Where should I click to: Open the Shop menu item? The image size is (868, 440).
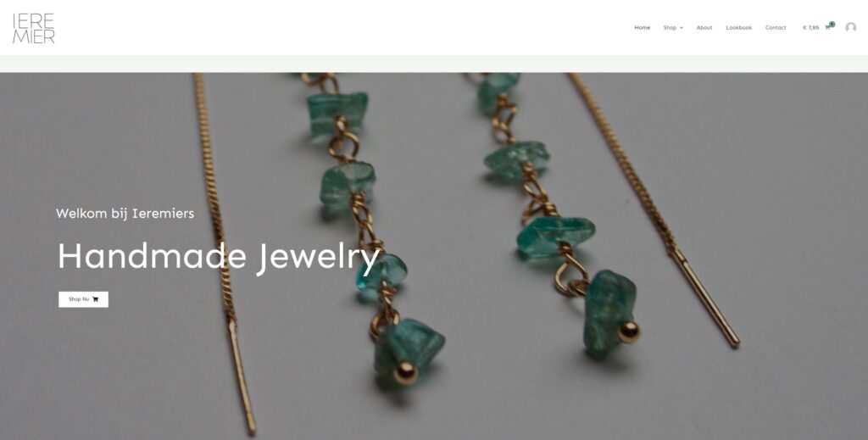[x=670, y=28]
